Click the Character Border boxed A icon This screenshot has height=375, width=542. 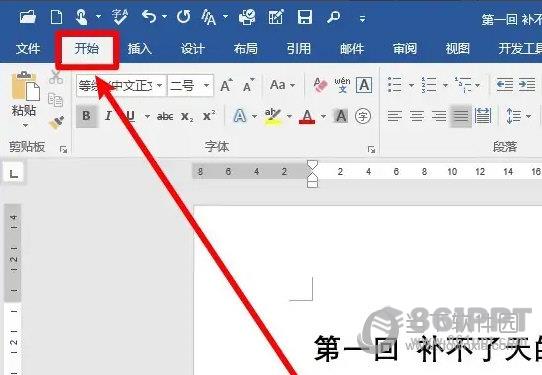coord(364,85)
